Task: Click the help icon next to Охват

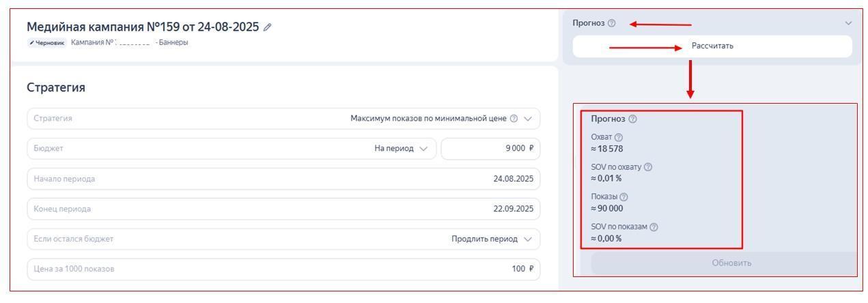Action: point(619,138)
